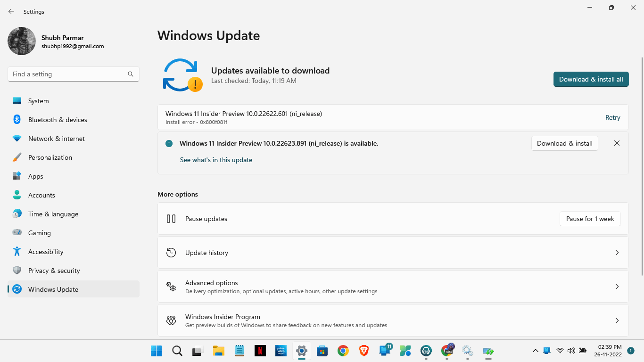Click the back arrow in Settings

[11, 11]
